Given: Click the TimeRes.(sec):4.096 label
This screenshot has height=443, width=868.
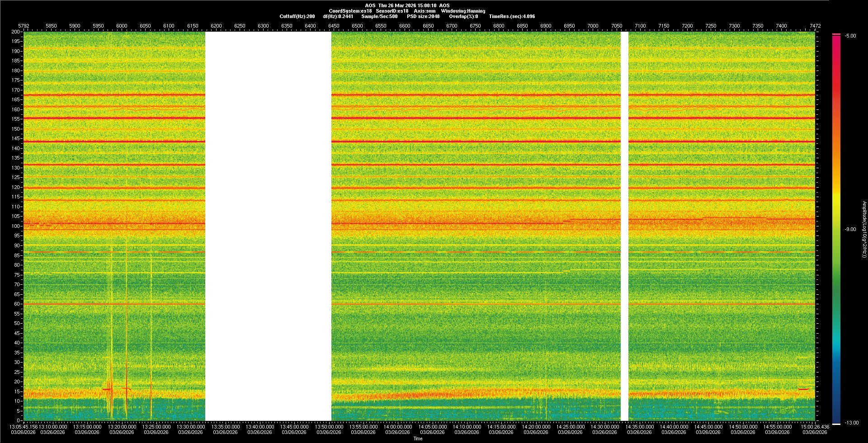Looking at the screenshot, I should click(512, 16).
